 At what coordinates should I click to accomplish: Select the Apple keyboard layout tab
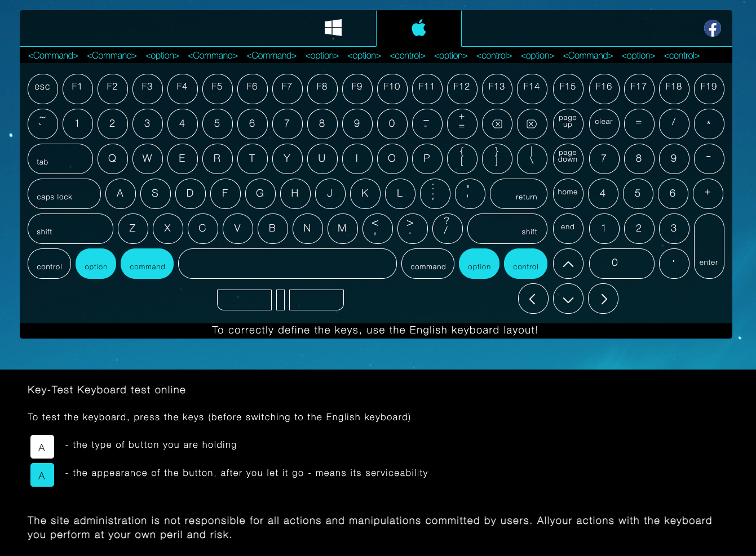[418, 28]
